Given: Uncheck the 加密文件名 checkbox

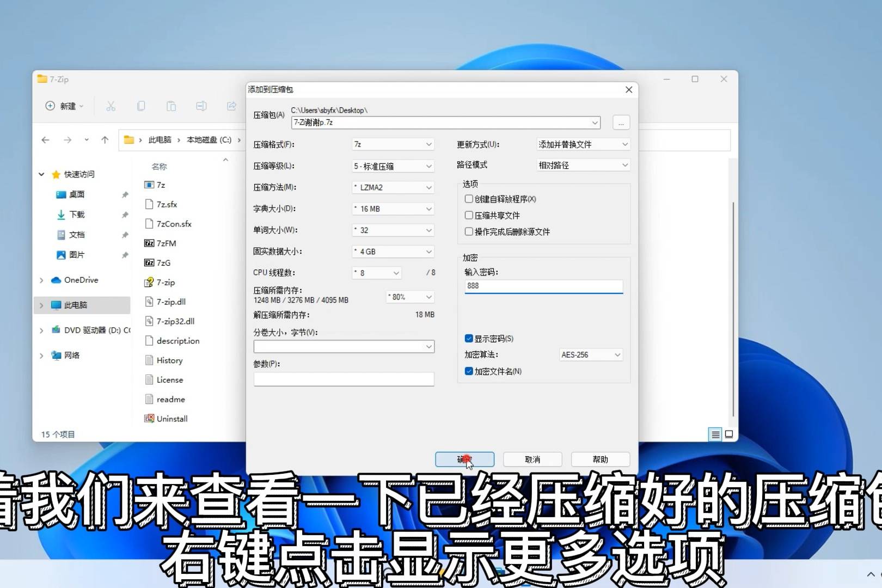Looking at the screenshot, I should coord(469,371).
